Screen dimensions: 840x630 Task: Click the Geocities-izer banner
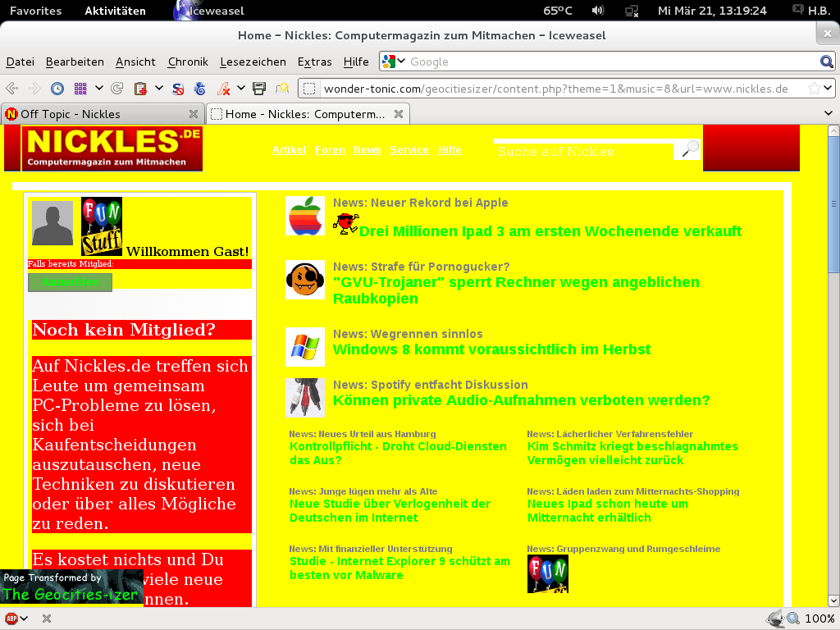coord(72,587)
